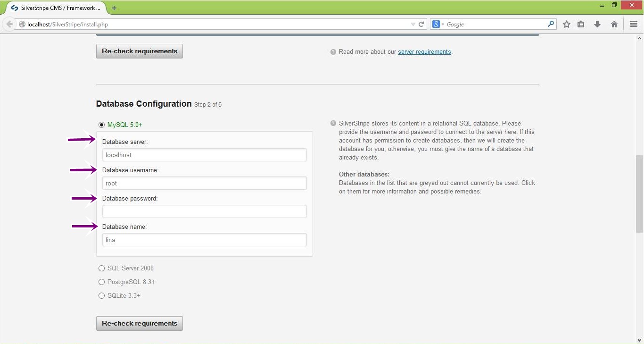Image resolution: width=644 pixels, height=344 pixels.
Task: Select the MySQL 5.0+ radio button
Action: pyautogui.click(x=101, y=125)
